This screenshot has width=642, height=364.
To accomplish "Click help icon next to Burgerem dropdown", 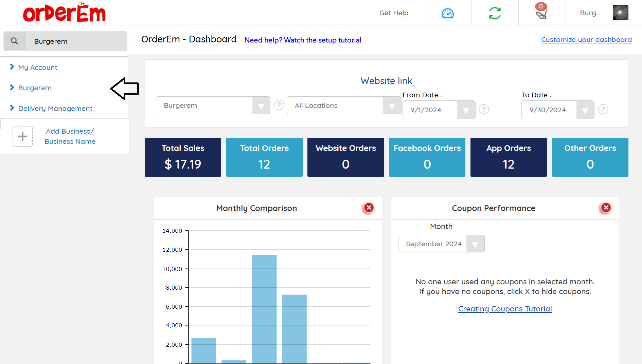I will click(279, 105).
